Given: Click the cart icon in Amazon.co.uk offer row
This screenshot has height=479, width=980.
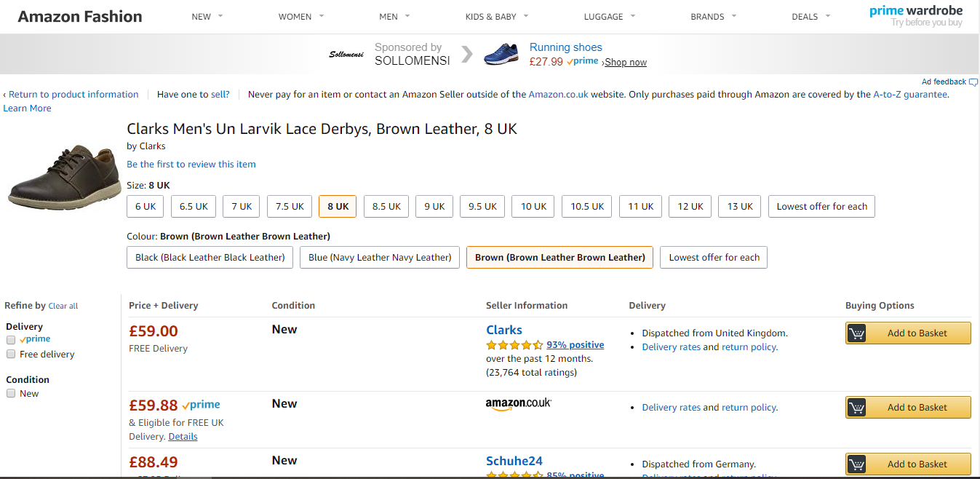Looking at the screenshot, I should (x=857, y=408).
